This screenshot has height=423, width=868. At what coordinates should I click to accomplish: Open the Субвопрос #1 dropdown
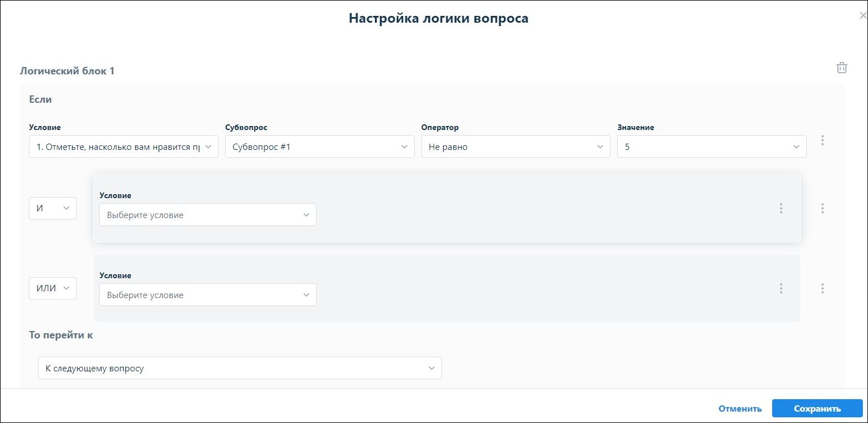click(320, 146)
